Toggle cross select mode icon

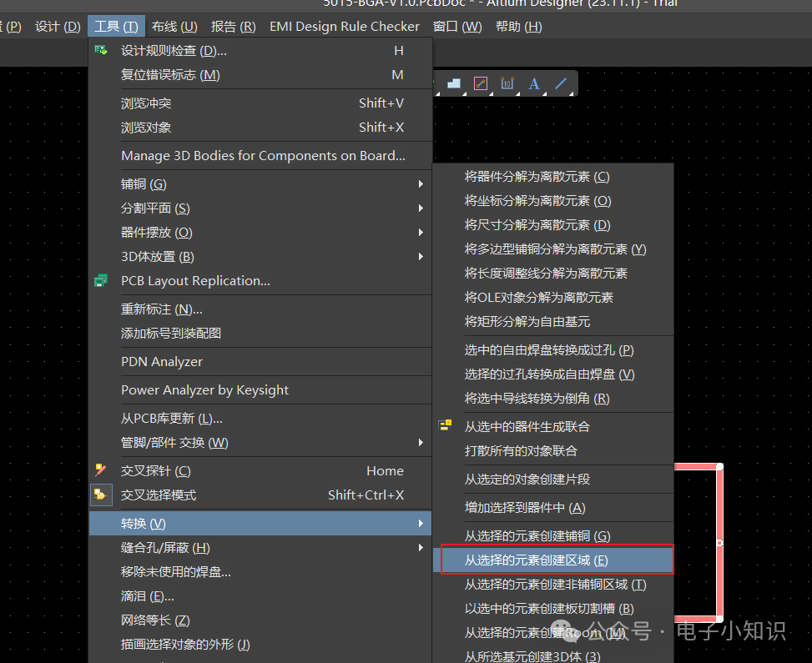100,495
